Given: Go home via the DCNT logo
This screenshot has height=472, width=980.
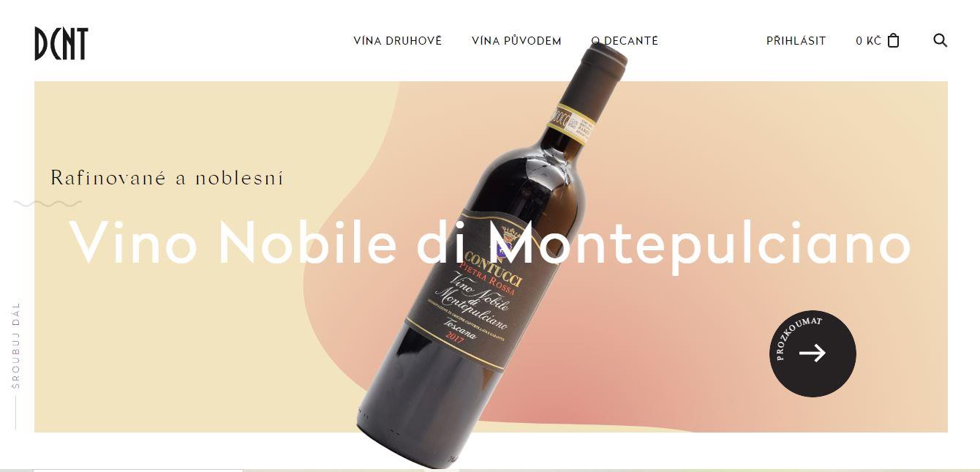Looking at the screenshot, I should 61,43.
